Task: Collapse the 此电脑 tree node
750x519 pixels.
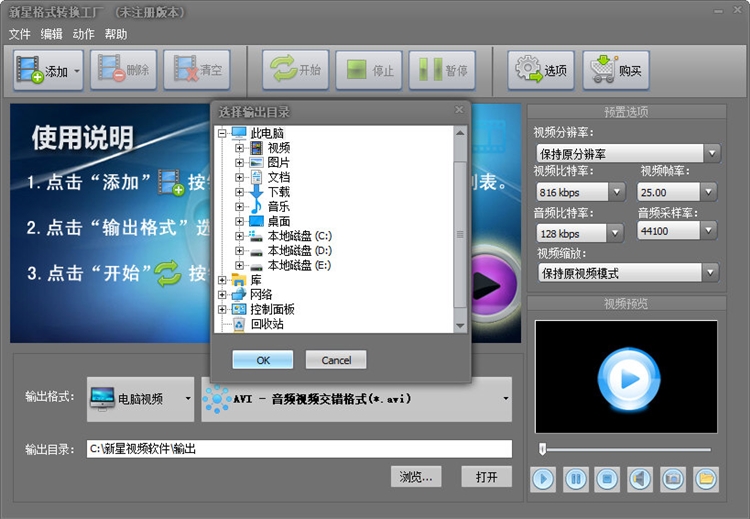Action: click(222, 133)
